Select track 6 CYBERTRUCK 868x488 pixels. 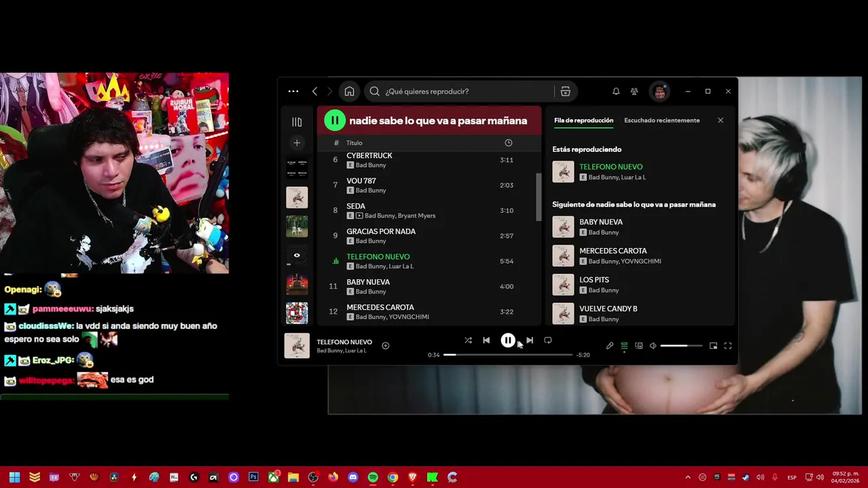coord(428,160)
